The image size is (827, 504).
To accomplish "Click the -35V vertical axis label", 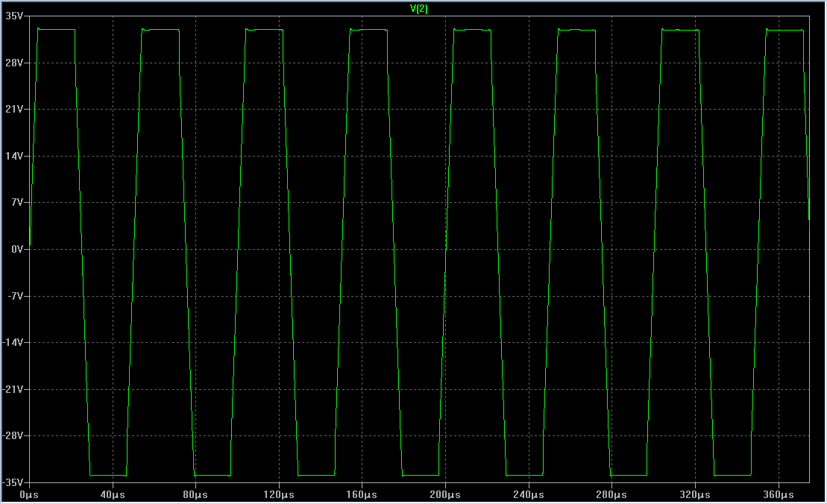I will coord(13,482).
